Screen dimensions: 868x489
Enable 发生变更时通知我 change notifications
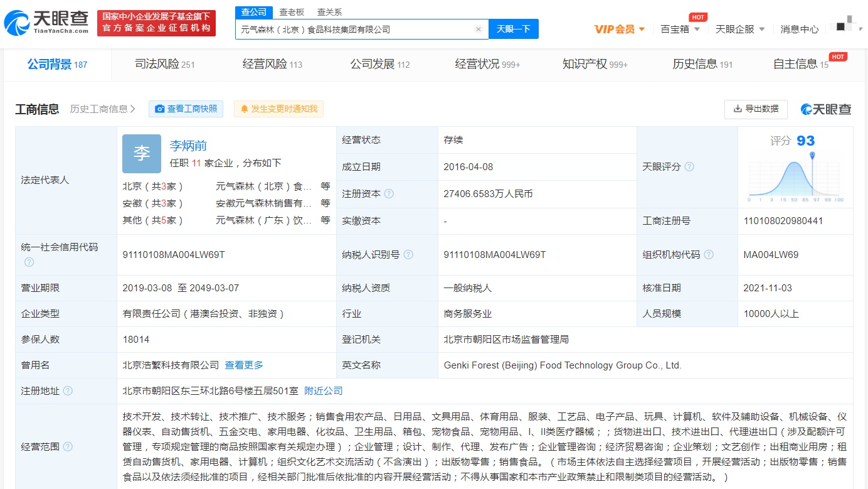pos(279,109)
